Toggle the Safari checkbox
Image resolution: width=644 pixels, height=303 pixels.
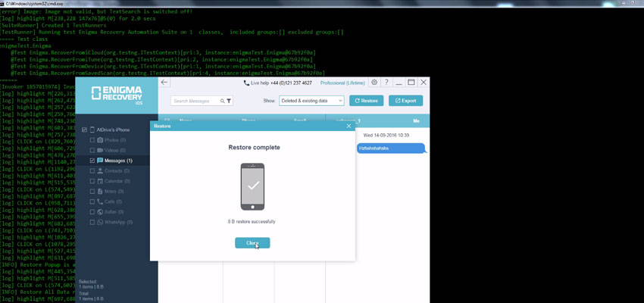(92, 212)
